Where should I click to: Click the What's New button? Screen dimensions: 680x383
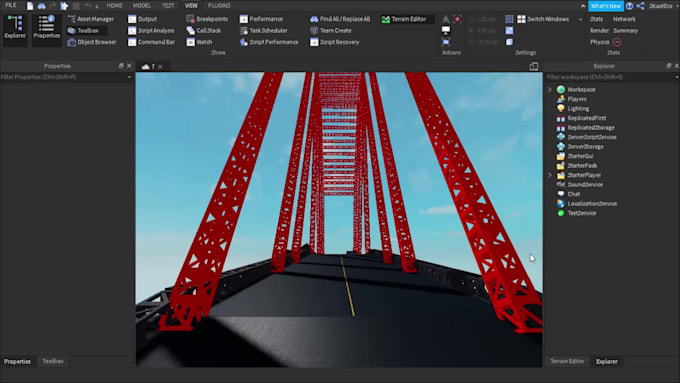(606, 6)
